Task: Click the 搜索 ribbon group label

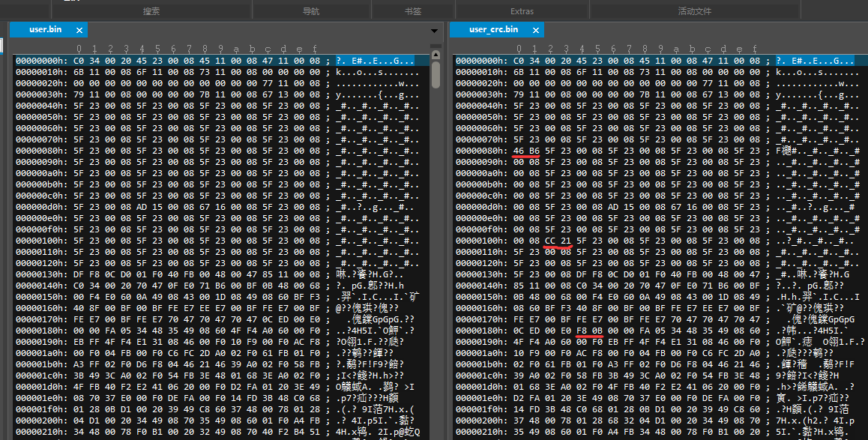Action: pyautogui.click(x=151, y=11)
